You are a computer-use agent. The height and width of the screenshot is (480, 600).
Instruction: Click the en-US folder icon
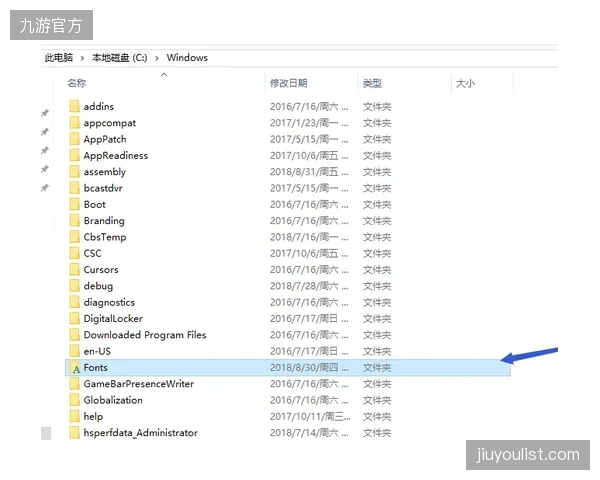tap(75, 351)
